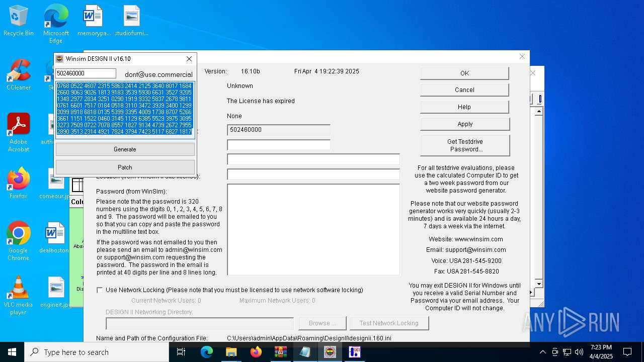The height and width of the screenshot is (362, 644).
Task: Open Task View from the taskbar
Action: coord(182,352)
